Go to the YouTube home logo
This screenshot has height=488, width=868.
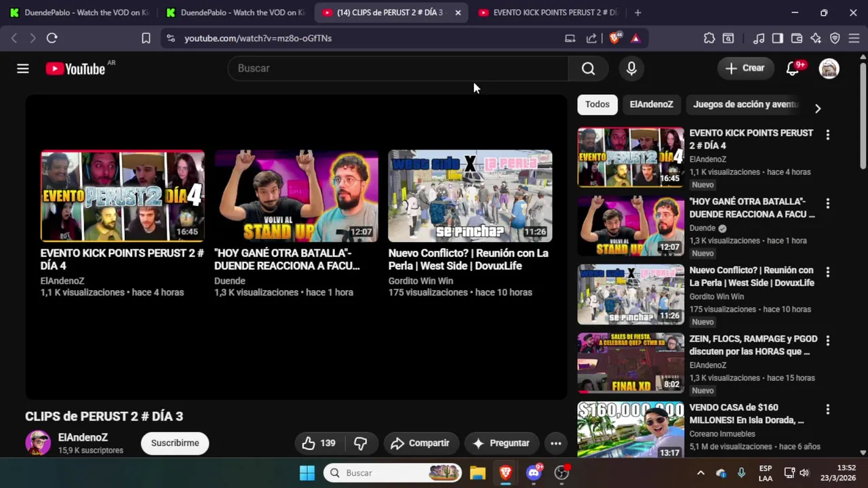pyautogui.click(x=75, y=68)
